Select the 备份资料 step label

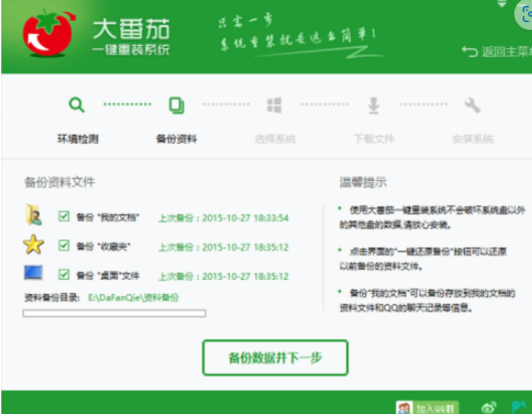177,139
